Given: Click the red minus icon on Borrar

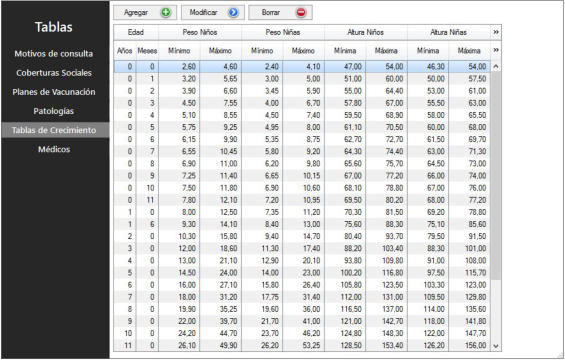Looking at the screenshot, I should tap(301, 13).
